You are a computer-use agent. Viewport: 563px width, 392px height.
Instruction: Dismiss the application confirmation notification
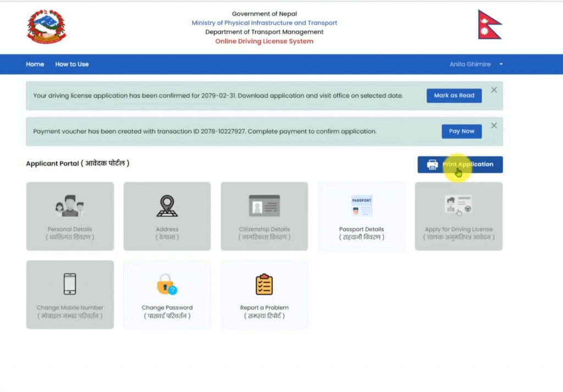(494, 89)
